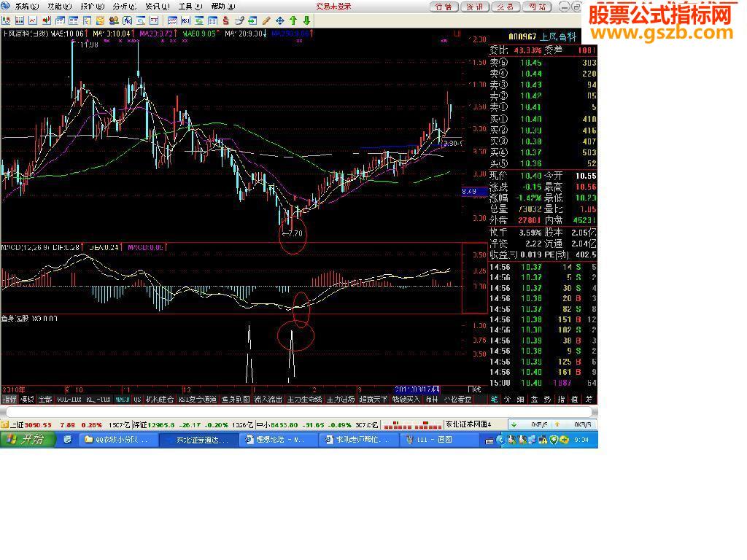Click the blue four-way arrows toolbar icon
747x560 pixels.
click(x=279, y=20)
